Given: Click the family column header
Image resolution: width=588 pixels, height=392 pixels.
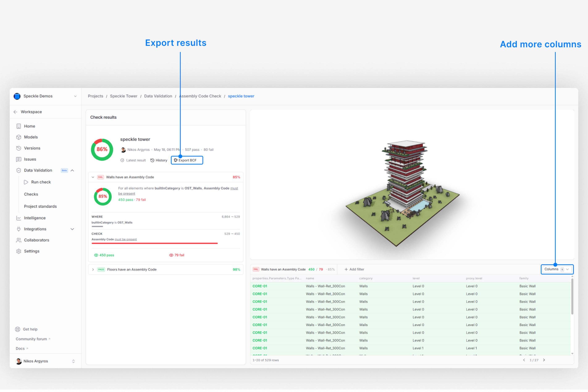Looking at the screenshot, I should pos(524,278).
